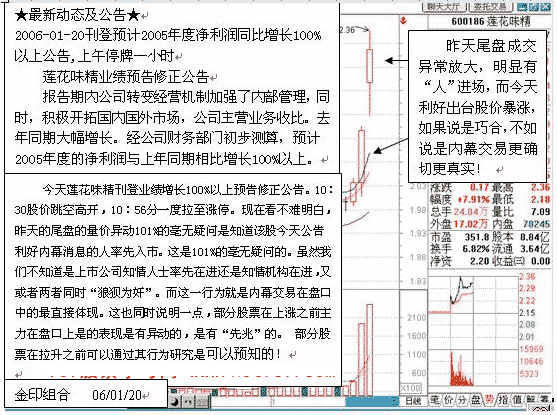Click the blue minimize icon top right
This screenshot has width=557, height=415.
pyautogui.click(x=522, y=7)
